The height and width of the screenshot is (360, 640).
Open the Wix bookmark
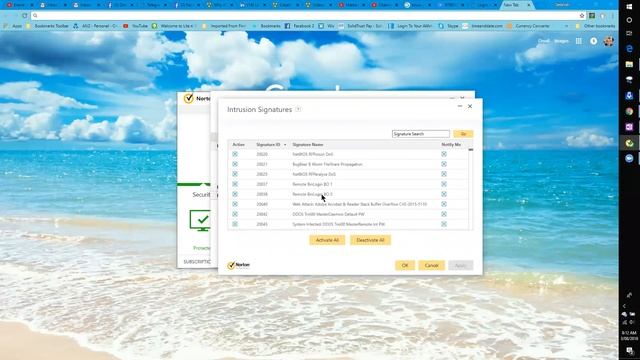point(327,26)
